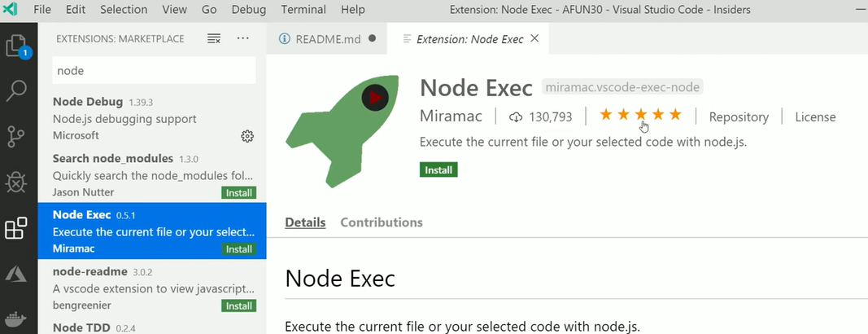868x334 pixels.
Task: Open the License link
Action: tap(815, 116)
